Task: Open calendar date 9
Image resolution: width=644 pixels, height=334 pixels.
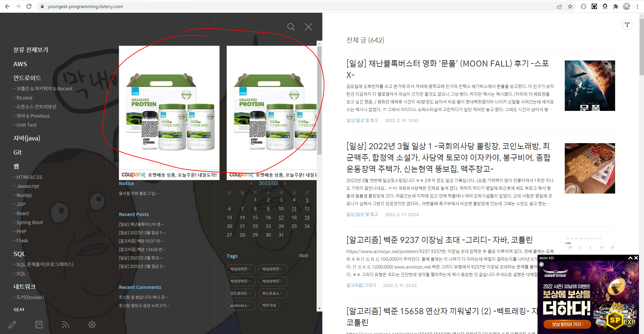Action: point(268,209)
